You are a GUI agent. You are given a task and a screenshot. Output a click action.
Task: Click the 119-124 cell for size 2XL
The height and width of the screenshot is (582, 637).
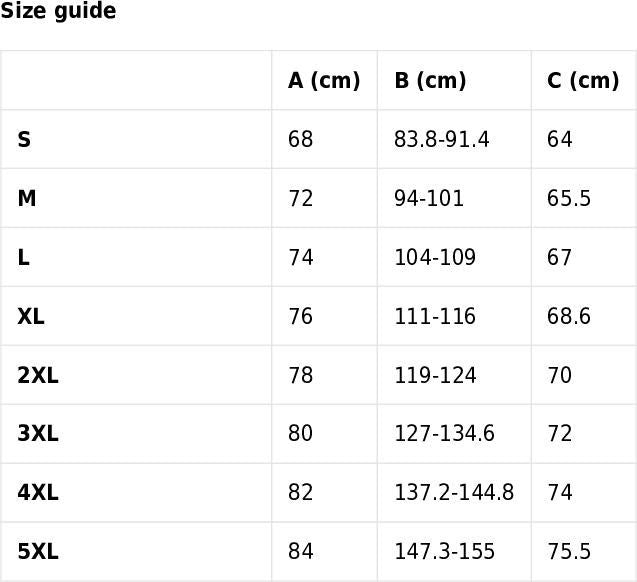[x=435, y=376]
